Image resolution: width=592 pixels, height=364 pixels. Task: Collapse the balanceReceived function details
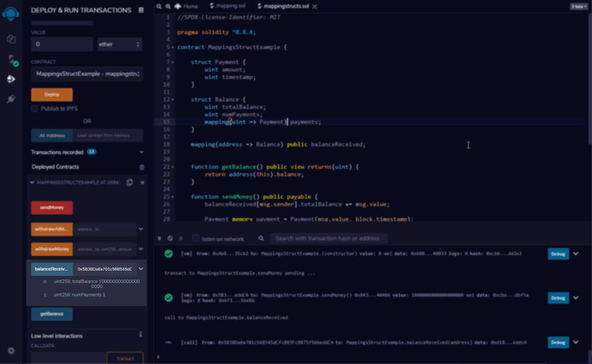pyautogui.click(x=141, y=269)
